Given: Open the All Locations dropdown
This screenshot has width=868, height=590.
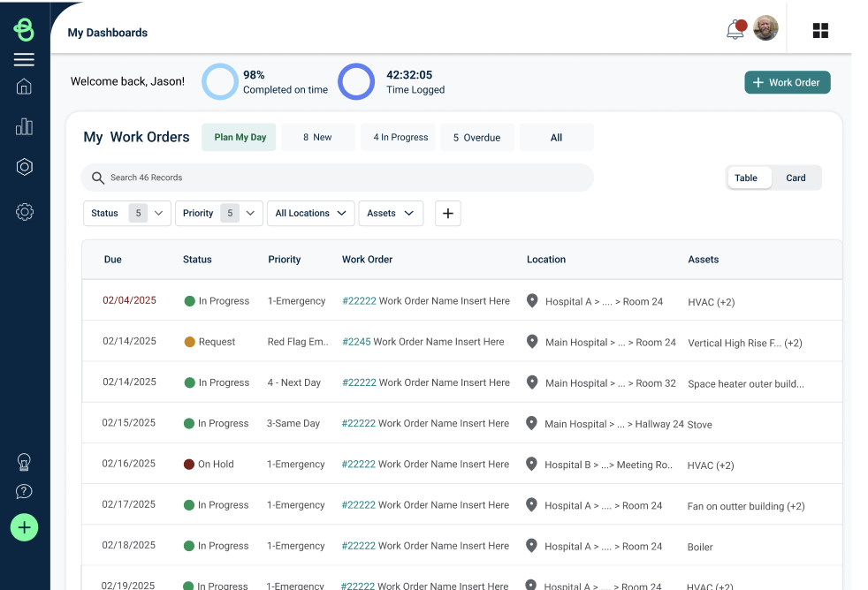Looking at the screenshot, I should pos(310,214).
